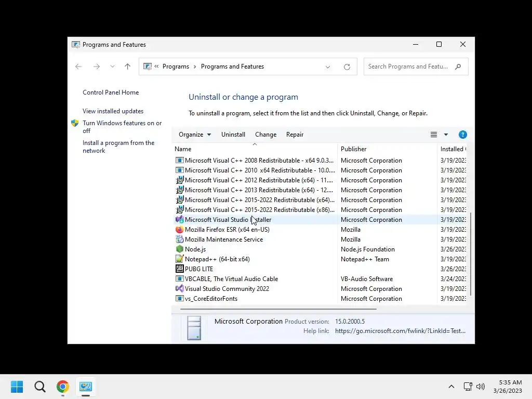Click the Control Panel taskbar icon
Viewport: 532px width, 399px height.
pos(86,387)
